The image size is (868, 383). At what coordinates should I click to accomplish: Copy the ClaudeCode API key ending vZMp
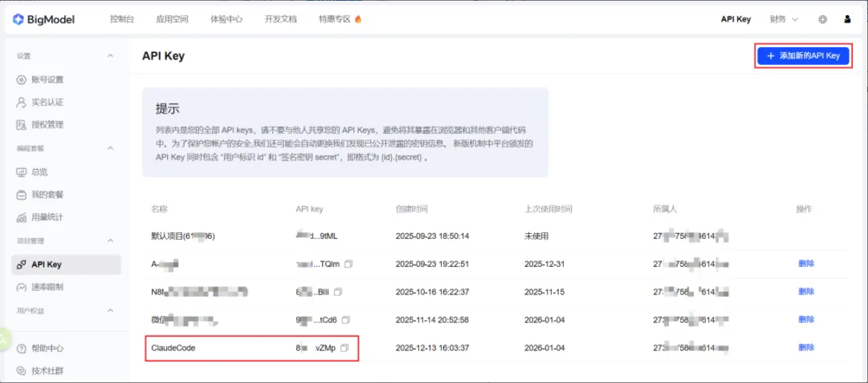(x=344, y=348)
